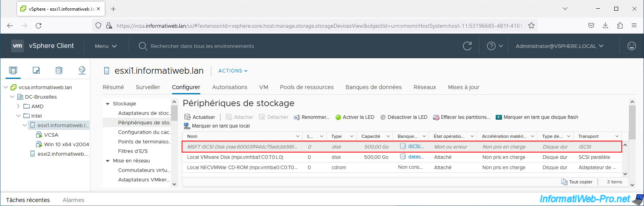Click Effacer les partitions
The width and height of the screenshot is (644, 206).
[462, 117]
